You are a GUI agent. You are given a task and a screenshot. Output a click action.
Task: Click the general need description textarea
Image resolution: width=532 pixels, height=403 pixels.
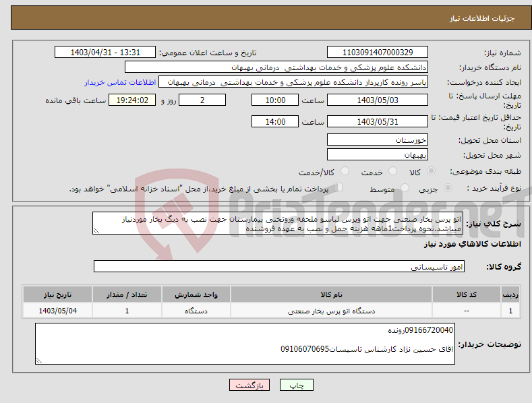[x=278, y=223]
